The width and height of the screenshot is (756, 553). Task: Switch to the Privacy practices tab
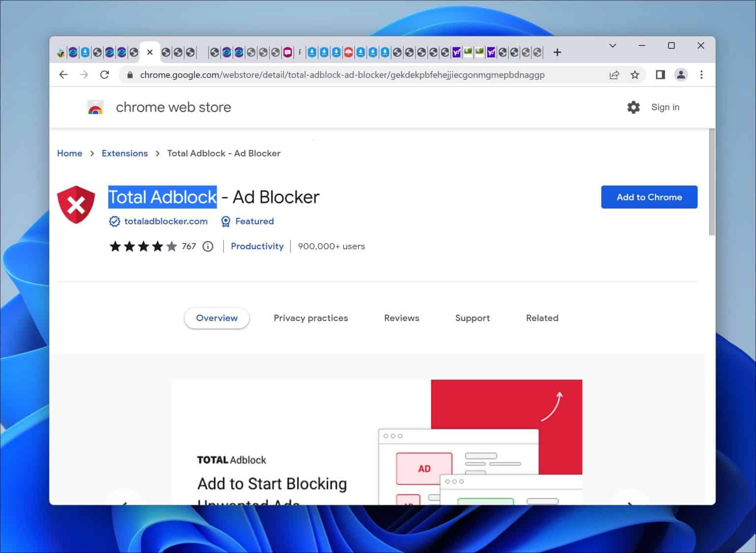pos(311,318)
